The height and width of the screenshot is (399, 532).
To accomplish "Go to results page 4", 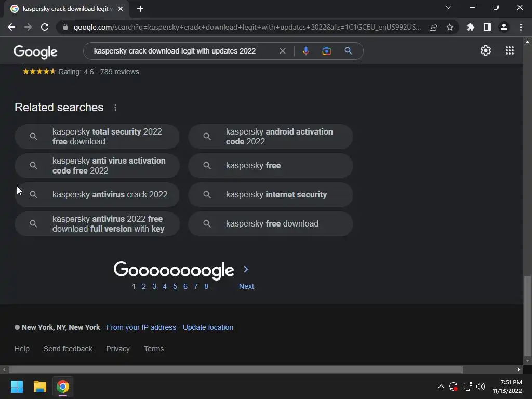I will tap(165, 286).
